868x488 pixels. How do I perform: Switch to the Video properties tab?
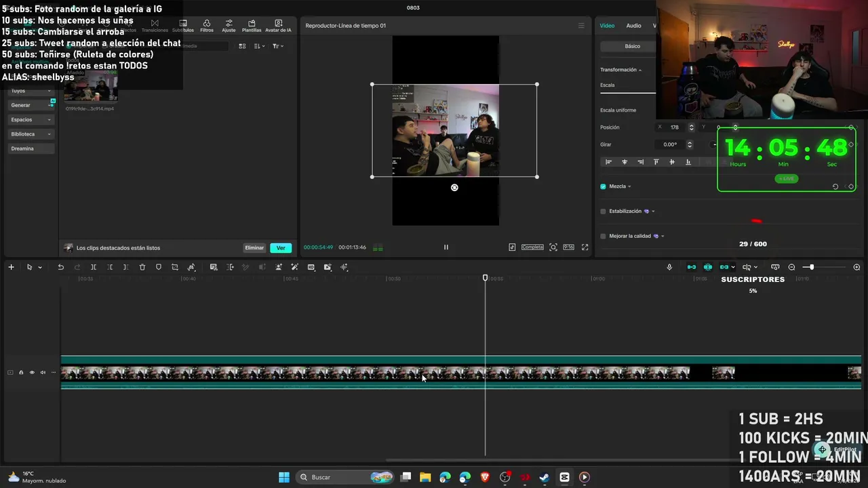coord(607,26)
